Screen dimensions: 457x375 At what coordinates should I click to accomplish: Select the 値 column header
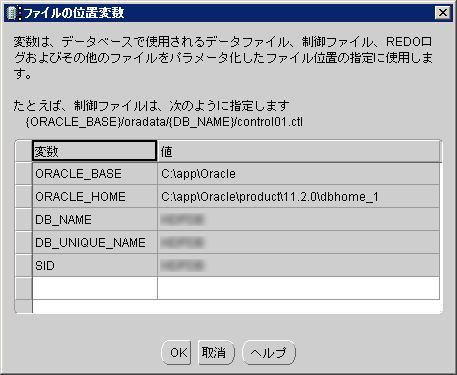[x=299, y=151]
